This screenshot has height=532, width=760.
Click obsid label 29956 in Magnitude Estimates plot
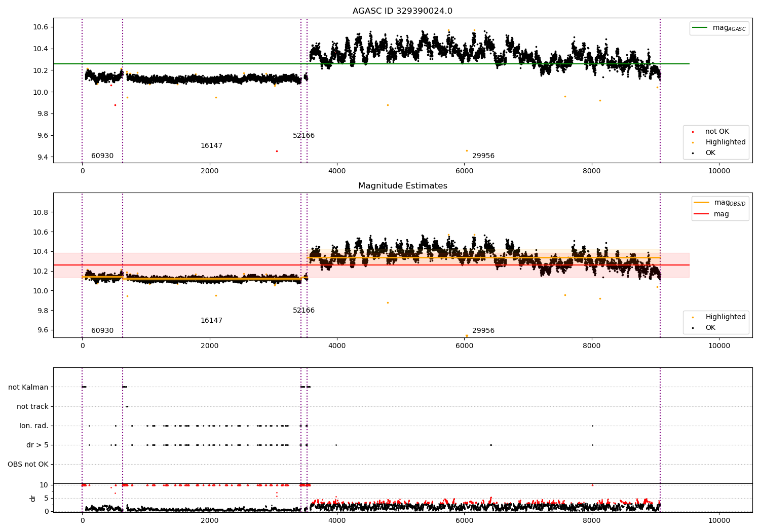point(483,331)
